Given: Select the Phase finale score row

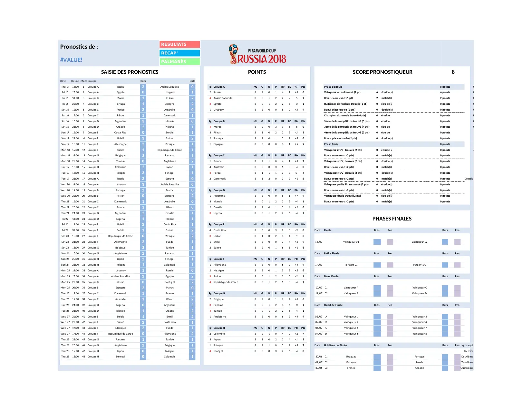Looking at the screenshot, I should tap(394, 144).
